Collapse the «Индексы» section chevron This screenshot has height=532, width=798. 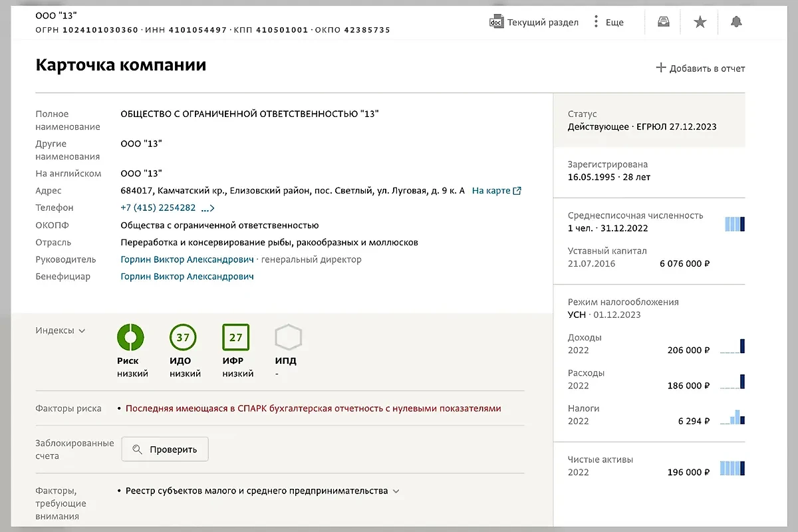point(82,330)
